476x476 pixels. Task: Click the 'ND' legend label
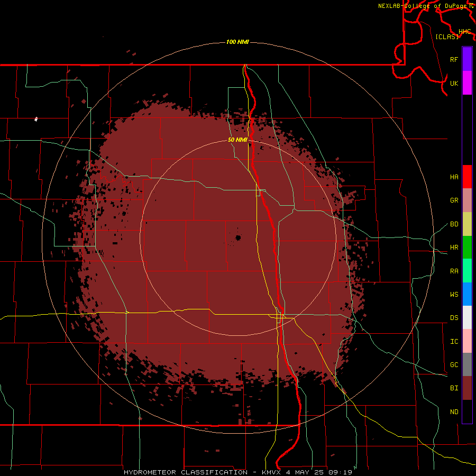click(454, 412)
